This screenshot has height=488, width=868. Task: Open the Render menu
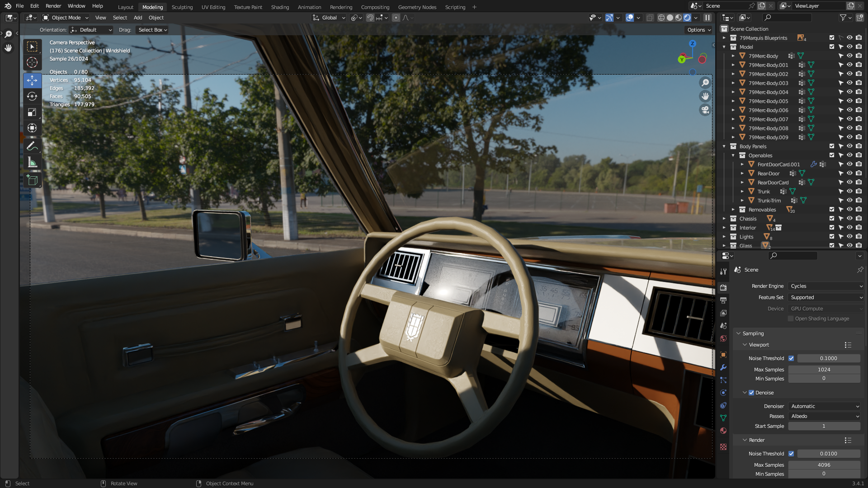53,6
